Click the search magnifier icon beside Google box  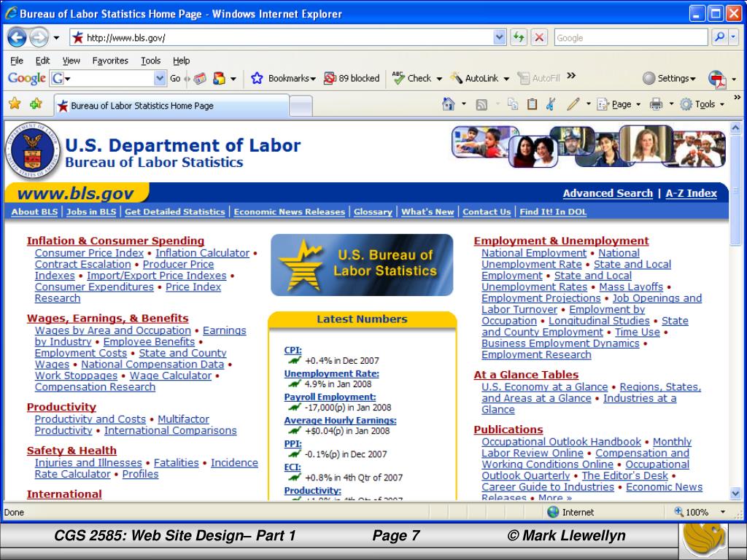tap(720, 37)
